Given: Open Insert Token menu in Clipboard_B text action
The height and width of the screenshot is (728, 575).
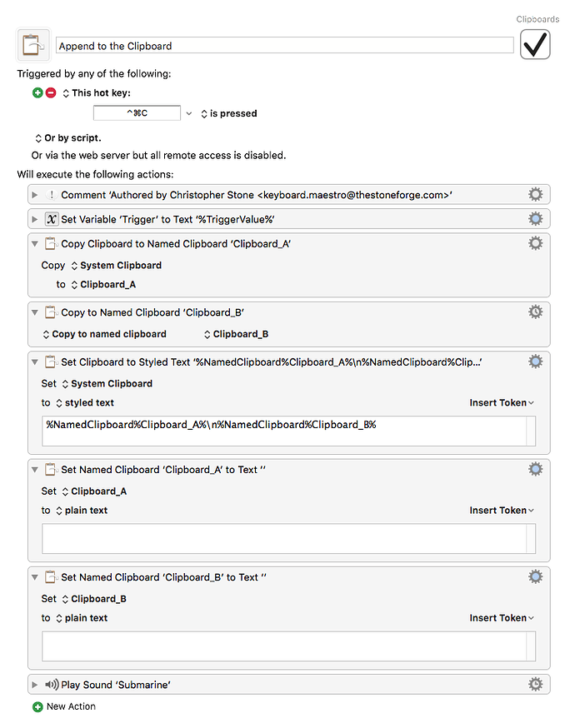Looking at the screenshot, I should [502, 618].
